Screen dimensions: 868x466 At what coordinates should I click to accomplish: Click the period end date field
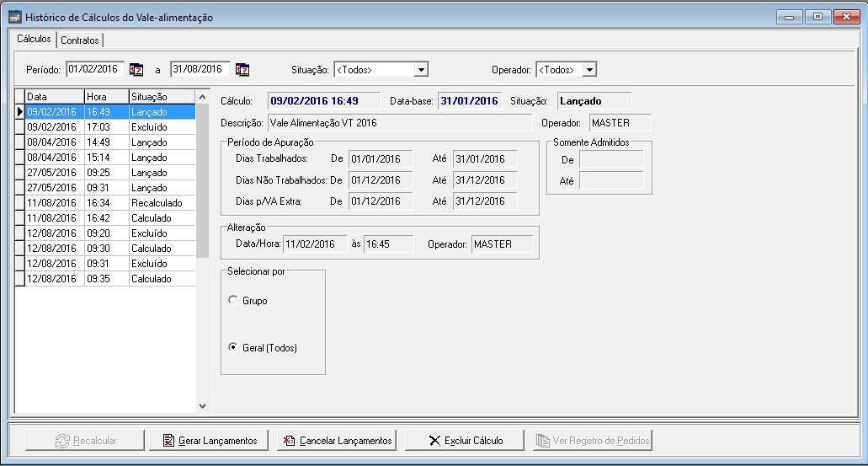200,69
